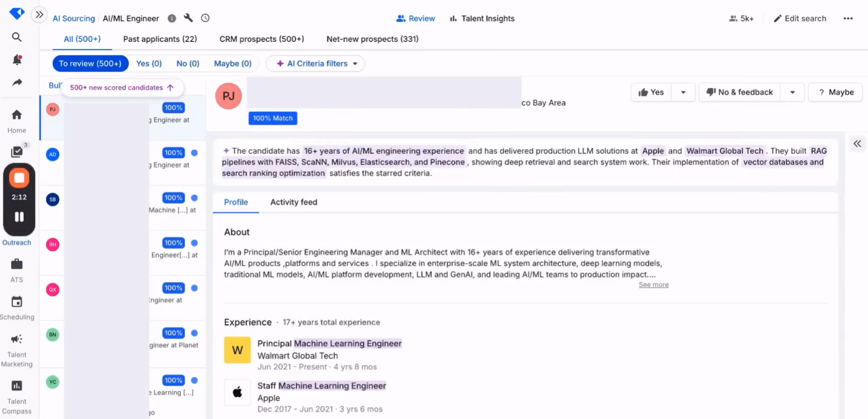Open Talent Compass in the sidebar

pyautogui.click(x=17, y=397)
